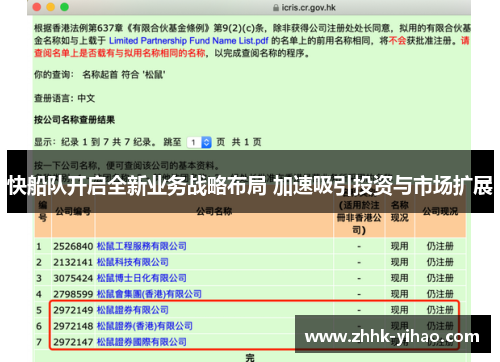Open page number dropdown showing 1
This screenshot has width=500, height=362.
click(199, 142)
